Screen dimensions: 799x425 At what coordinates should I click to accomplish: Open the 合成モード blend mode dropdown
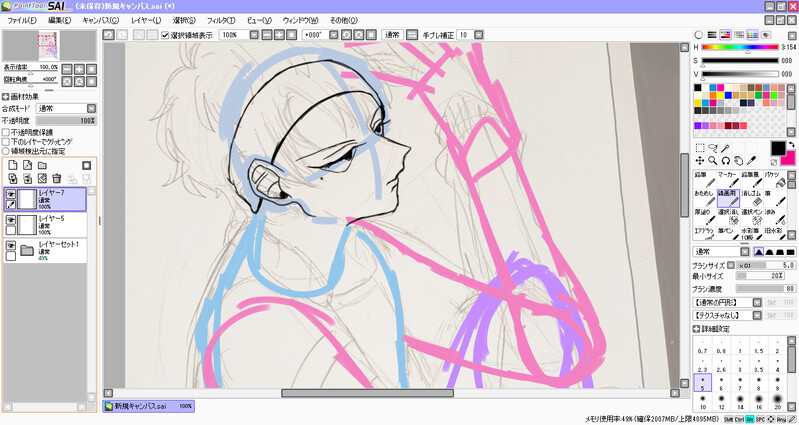coord(91,108)
